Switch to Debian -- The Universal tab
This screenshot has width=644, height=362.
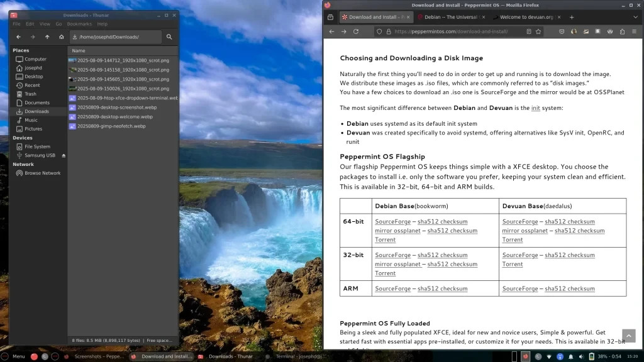click(x=452, y=17)
